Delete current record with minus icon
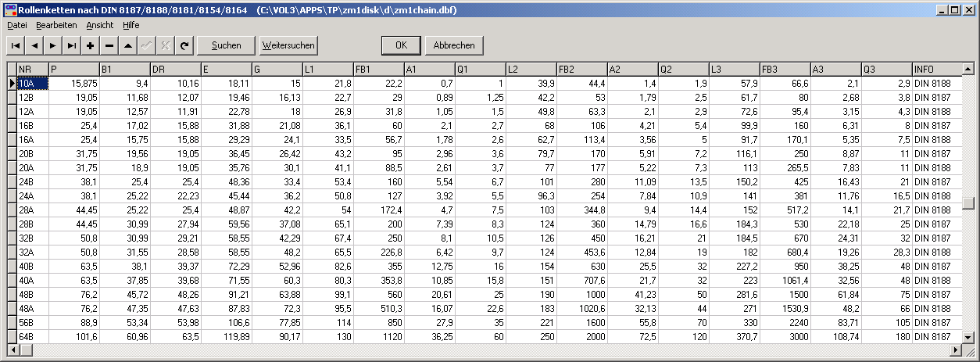This screenshot has height=362, width=980. coord(109,45)
